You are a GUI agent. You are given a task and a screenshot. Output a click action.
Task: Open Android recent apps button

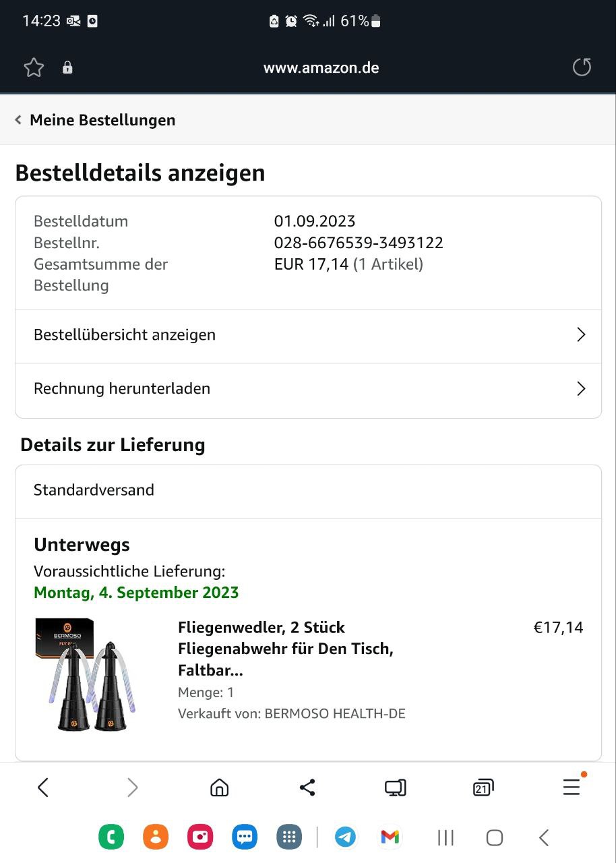[x=445, y=837]
